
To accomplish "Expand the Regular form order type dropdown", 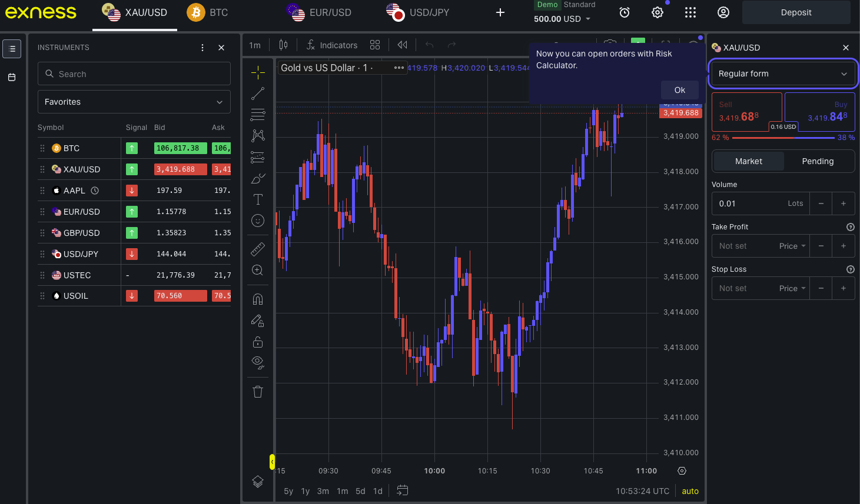I will click(x=782, y=74).
